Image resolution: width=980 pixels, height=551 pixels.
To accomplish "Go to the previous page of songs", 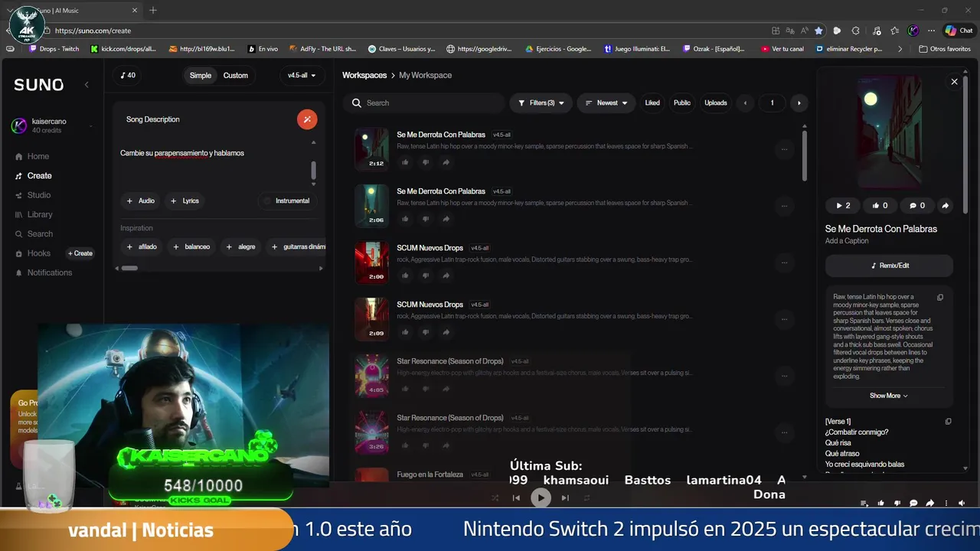I will pyautogui.click(x=746, y=103).
